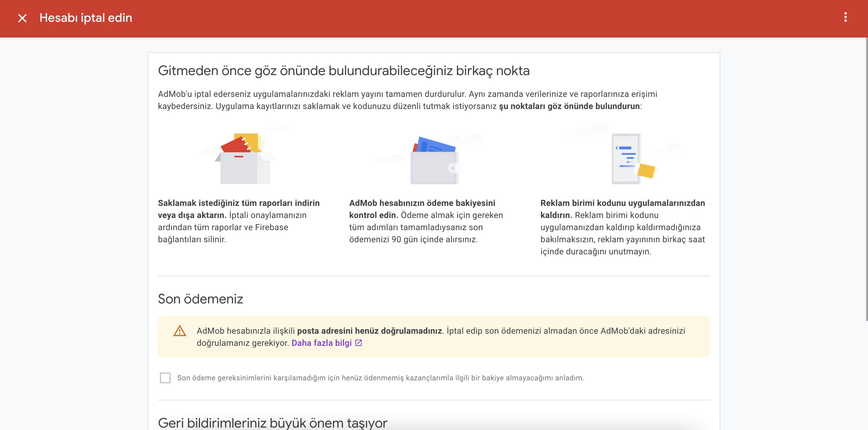Open the three-dot more options menu
The image size is (868, 430).
tap(845, 17)
